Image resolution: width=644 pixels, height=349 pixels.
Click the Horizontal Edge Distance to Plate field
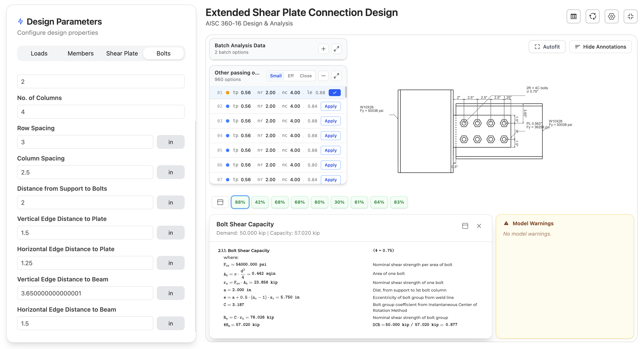(85, 263)
